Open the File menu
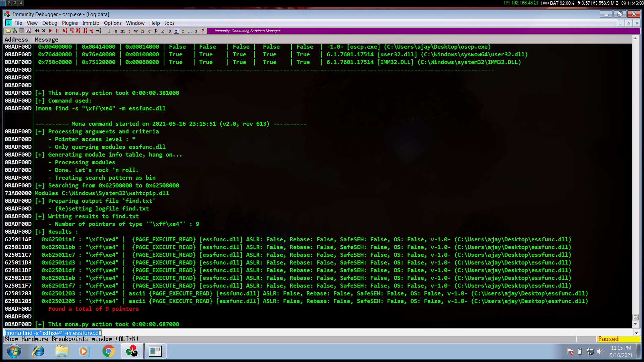The width and height of the screenshot is (644, 362). click(18, 23)
